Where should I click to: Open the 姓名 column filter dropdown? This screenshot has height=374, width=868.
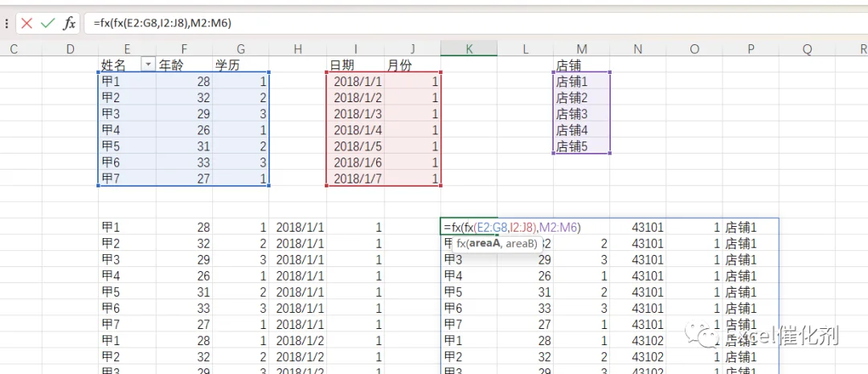point(148,65)
